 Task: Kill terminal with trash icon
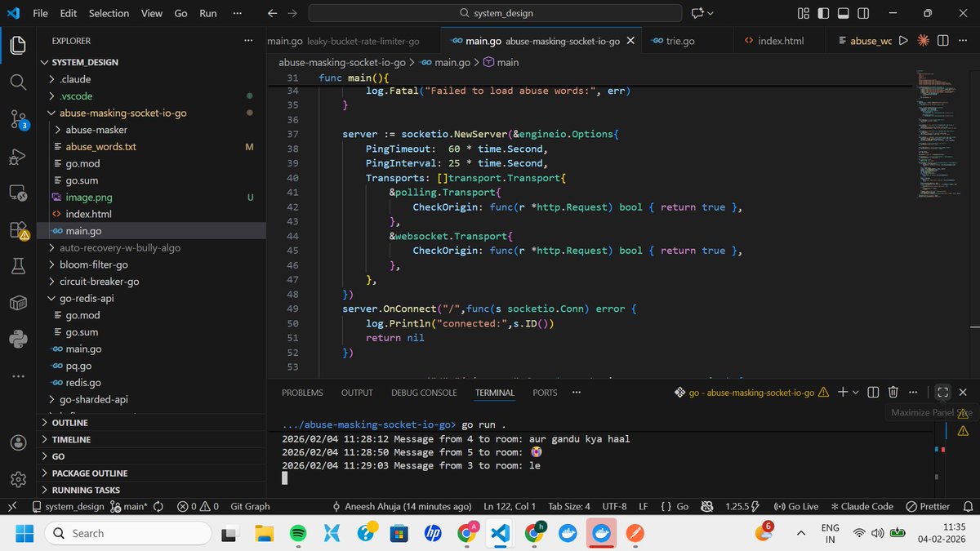[893, 393]
